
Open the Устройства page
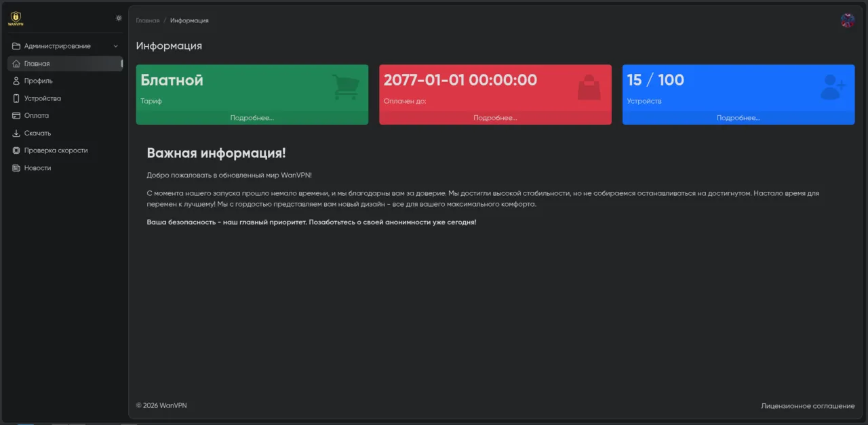(x=65, y=98)
